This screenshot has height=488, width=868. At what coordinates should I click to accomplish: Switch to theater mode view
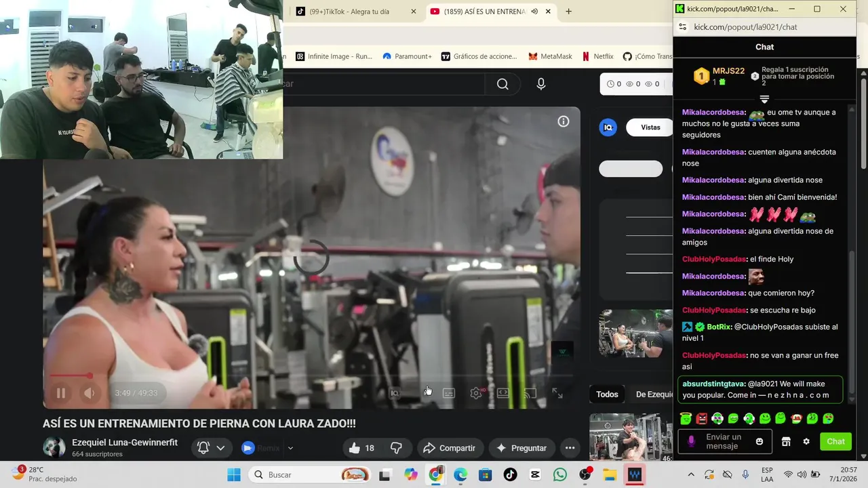tap(503, 393)
